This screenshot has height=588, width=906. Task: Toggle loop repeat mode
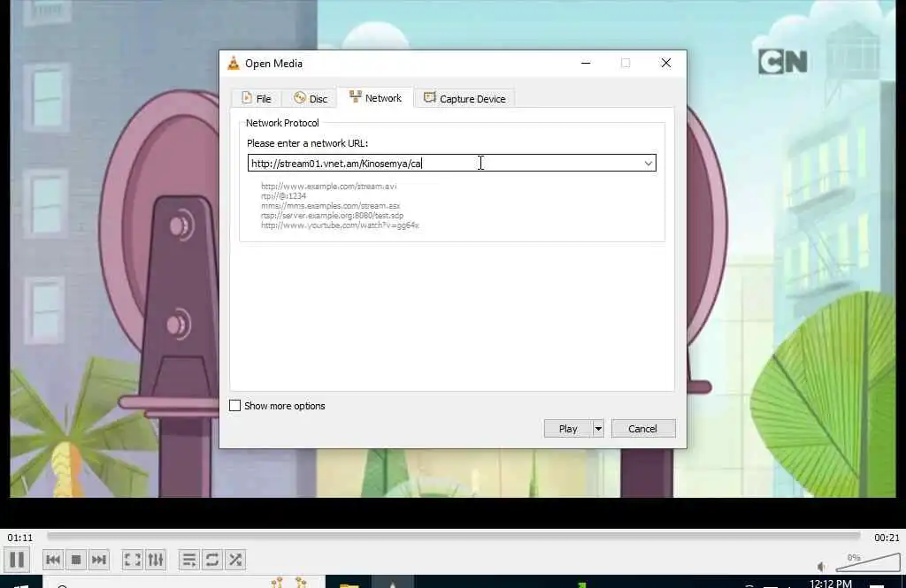tap(212, 559)
